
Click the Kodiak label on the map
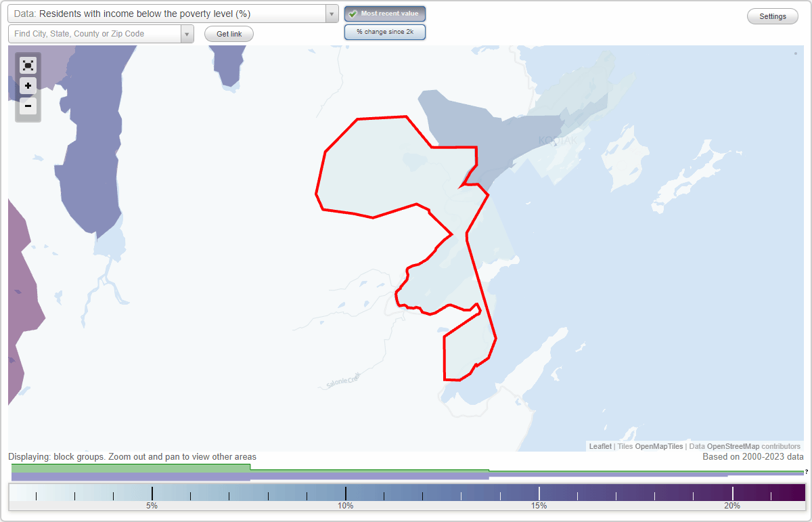click(x=558, y=141)
